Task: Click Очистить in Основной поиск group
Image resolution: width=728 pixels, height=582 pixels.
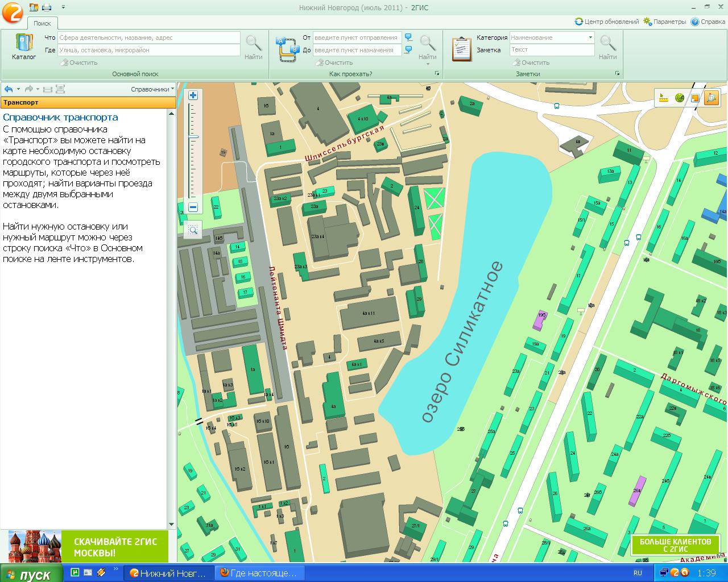Action: [x=79, y=63]
